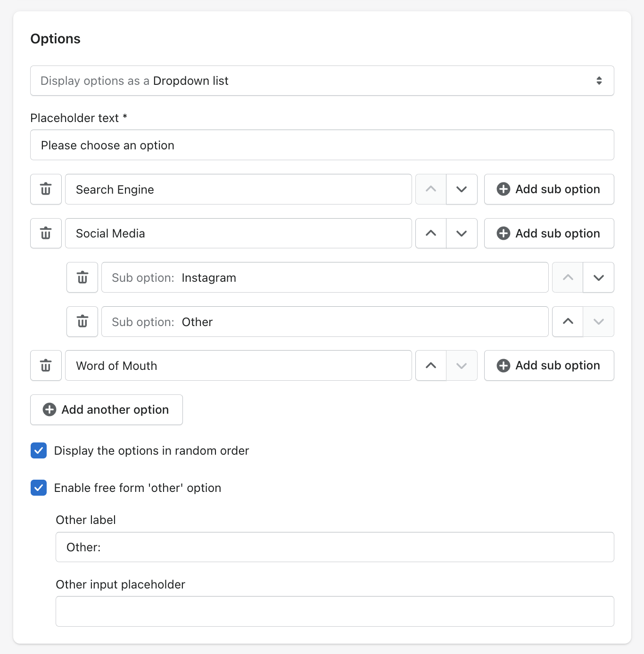Screen dimensions: 644x654
Task: Delete the Social Media option
Action: pos(46,233)
